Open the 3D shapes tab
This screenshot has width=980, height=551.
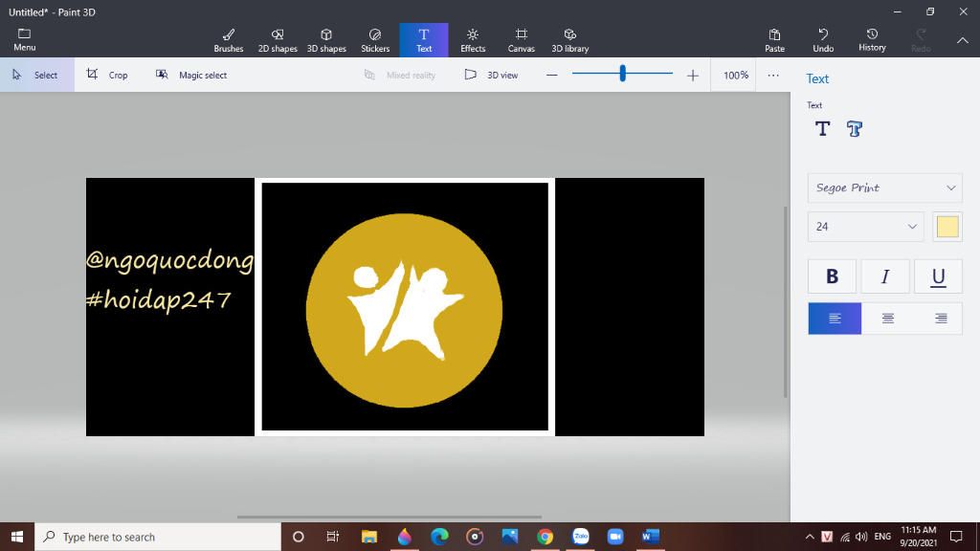tap(326, 40)
